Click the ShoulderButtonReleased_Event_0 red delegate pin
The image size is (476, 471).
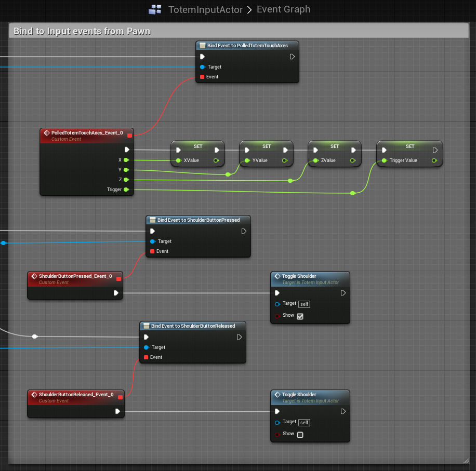[120, 397]
